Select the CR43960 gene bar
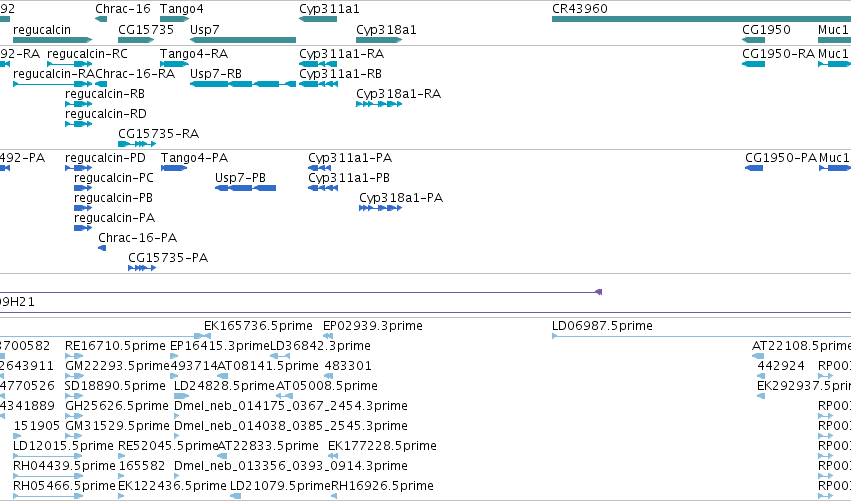The width and height of the screenshot is (851, 501). 701,19
